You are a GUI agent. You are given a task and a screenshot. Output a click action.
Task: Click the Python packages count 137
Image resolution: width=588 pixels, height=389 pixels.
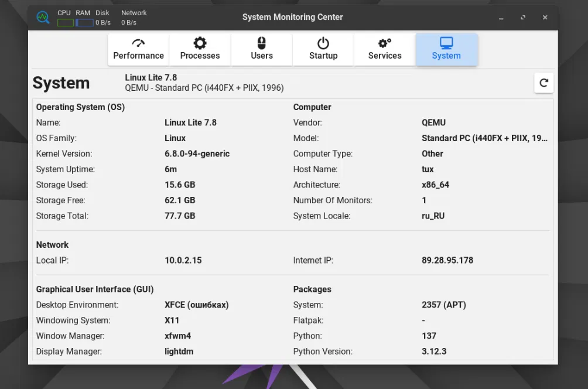[x=429, y=336]
